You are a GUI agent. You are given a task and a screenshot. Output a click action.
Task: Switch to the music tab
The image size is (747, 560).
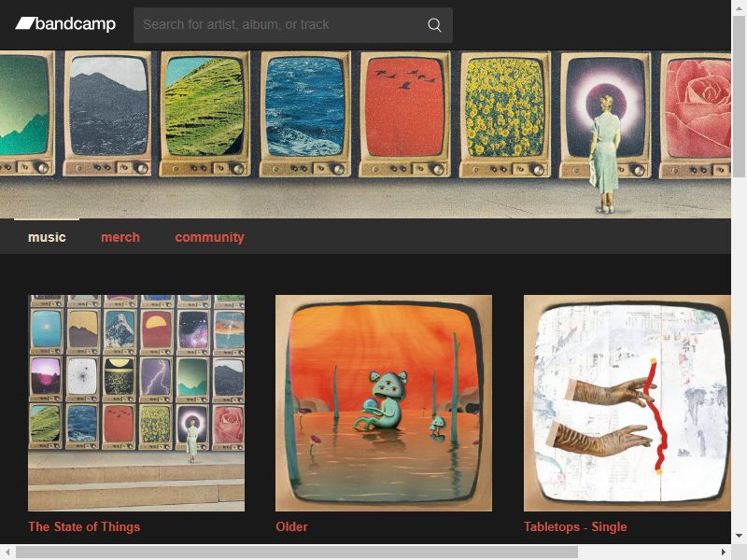point(47,237)
